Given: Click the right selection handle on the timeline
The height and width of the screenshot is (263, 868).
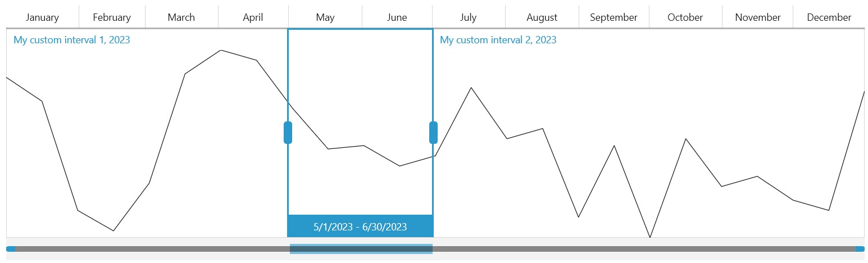Looking at the screenshot, I should pos(433,133).
